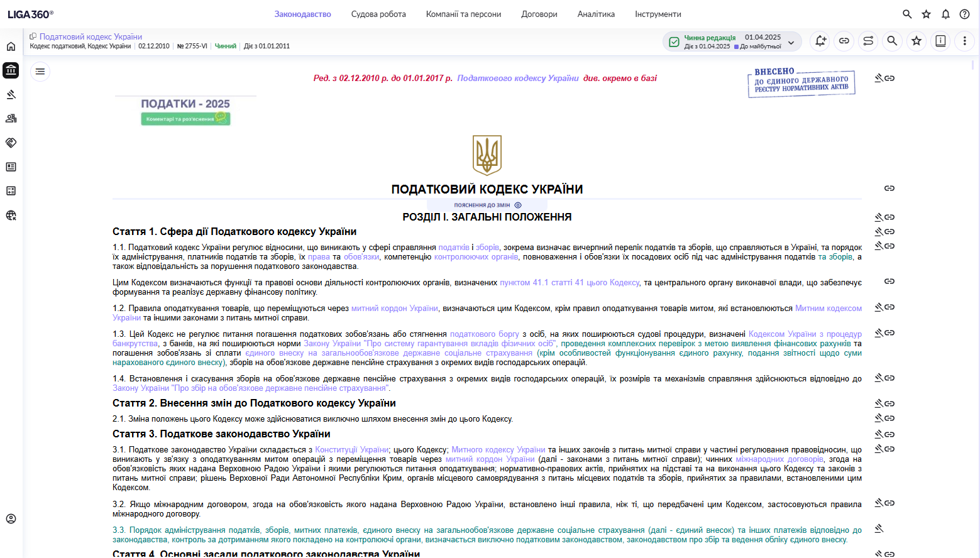Image resolution: width=980 pixels, height=558 pixels.
Task: Open companies and persons sidebar icon
Action: [11, 118]
